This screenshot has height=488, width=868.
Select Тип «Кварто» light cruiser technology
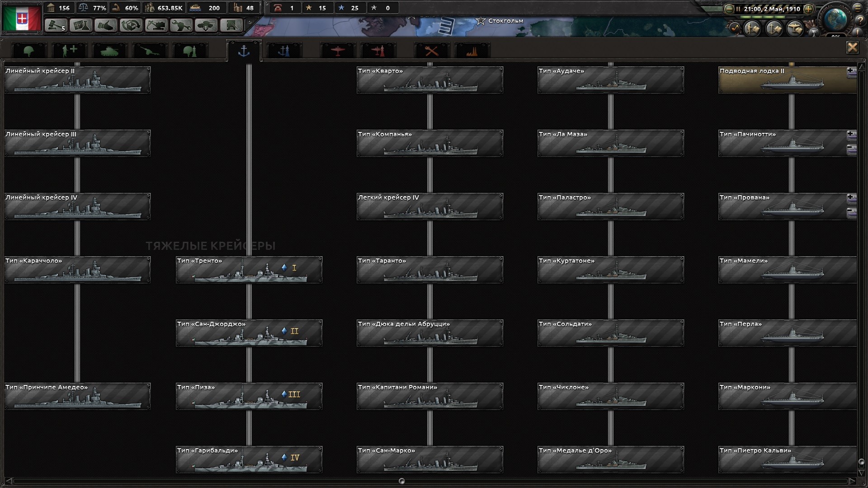point(429,80)
